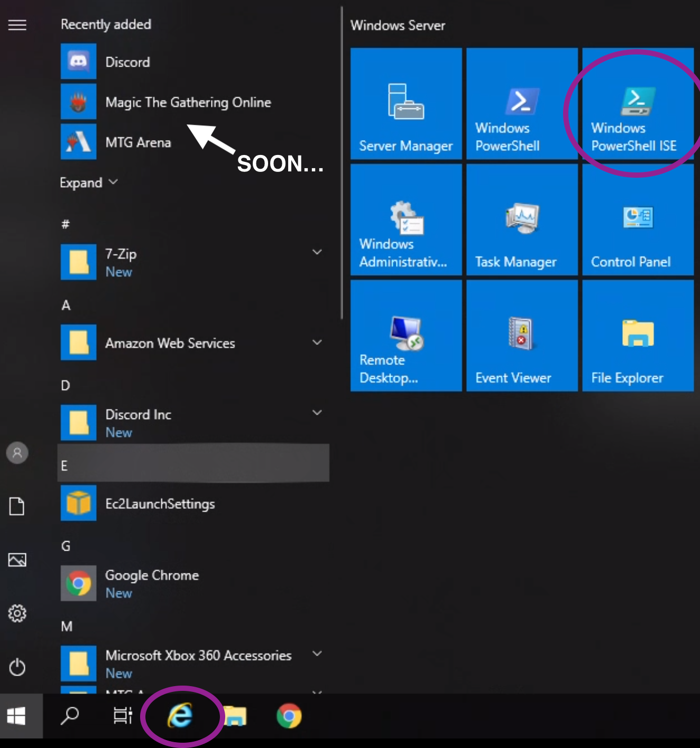
Task: Expand the Recently added list
Action: coord(89,183)
